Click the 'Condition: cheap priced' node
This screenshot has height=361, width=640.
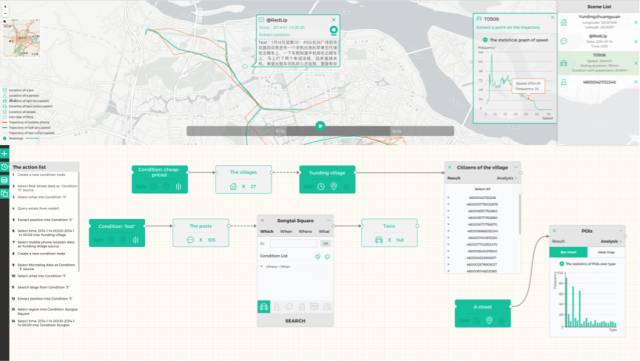pos(160,179)
